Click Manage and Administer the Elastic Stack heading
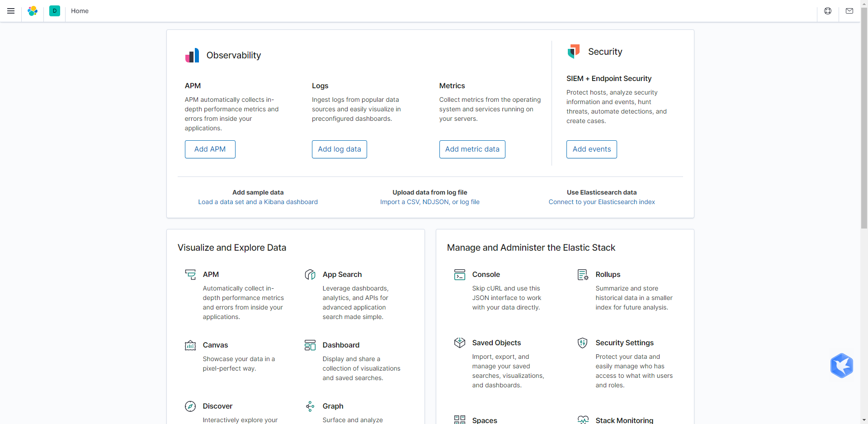Screen dimensions: 868x424 [x=531, y=248]
